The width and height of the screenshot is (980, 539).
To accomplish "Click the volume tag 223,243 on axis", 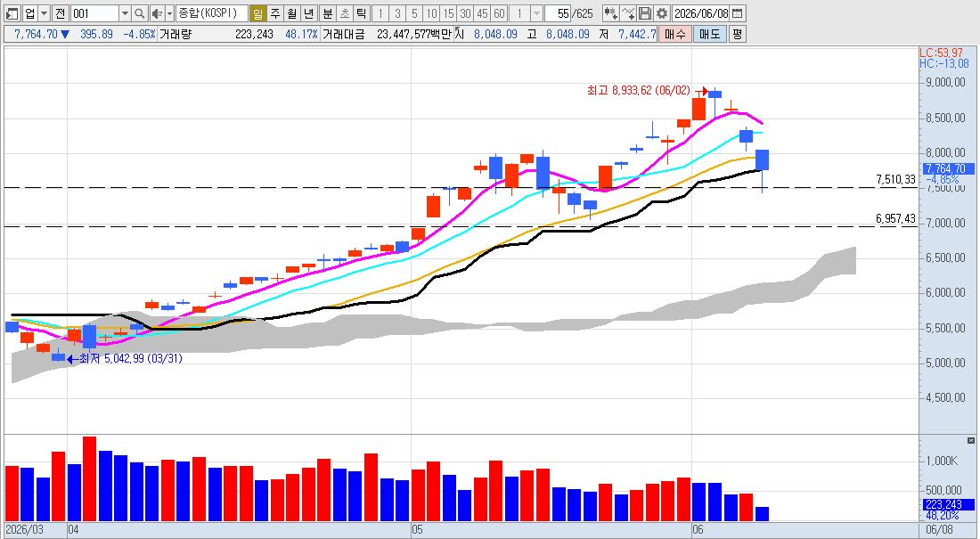I will click(949, 504).
